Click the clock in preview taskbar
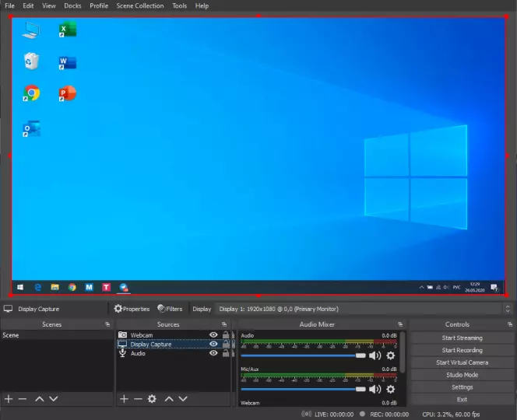517x420 pixels. pyautogui.click(x=475, y=287)
